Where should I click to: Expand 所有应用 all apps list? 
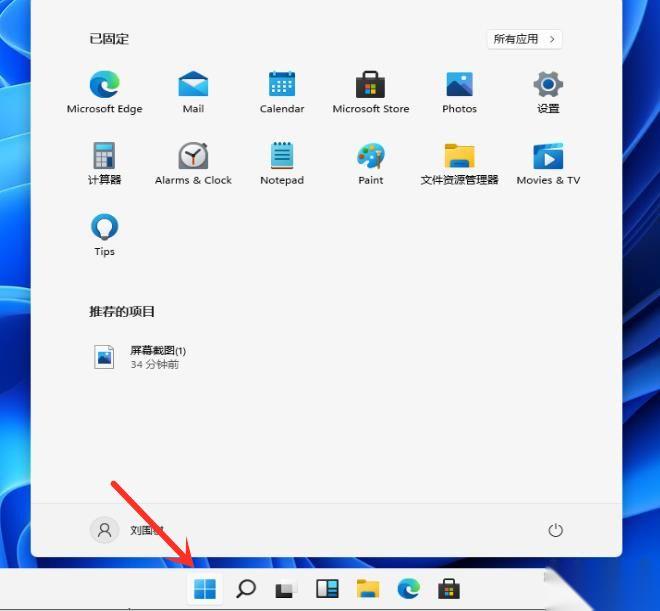(x=524, y=39)
